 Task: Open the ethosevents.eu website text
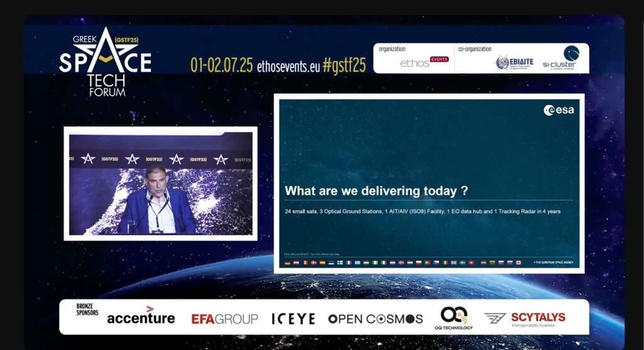(x=288, y=67)
